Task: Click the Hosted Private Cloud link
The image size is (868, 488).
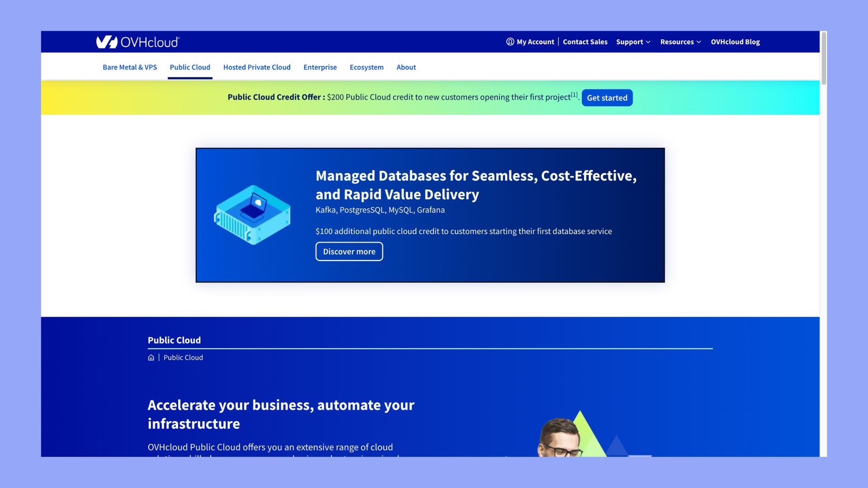Action: point(256,66)
